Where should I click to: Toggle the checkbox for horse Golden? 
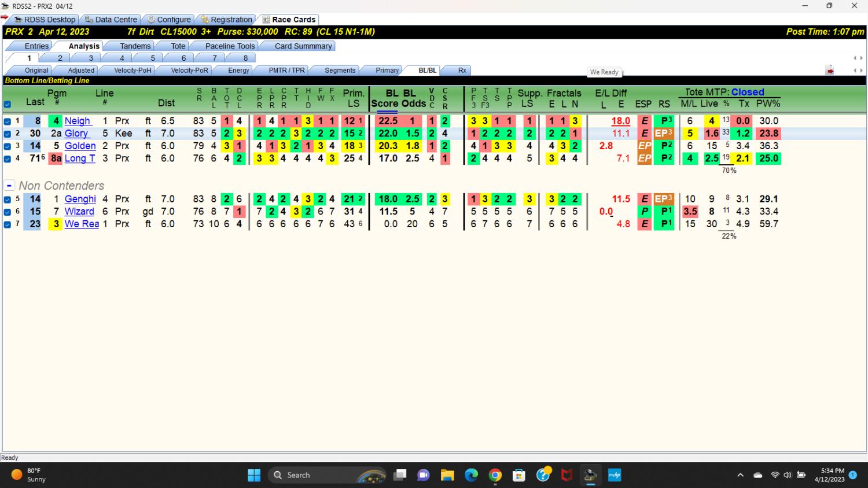pyautogui.click(x=8, y=146)
